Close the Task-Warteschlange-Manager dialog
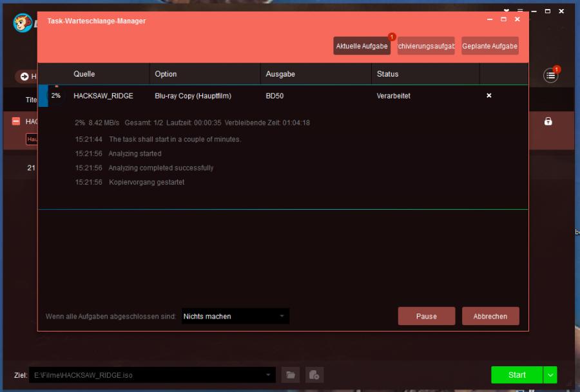The image size is (580, 392). coord(517,19)
